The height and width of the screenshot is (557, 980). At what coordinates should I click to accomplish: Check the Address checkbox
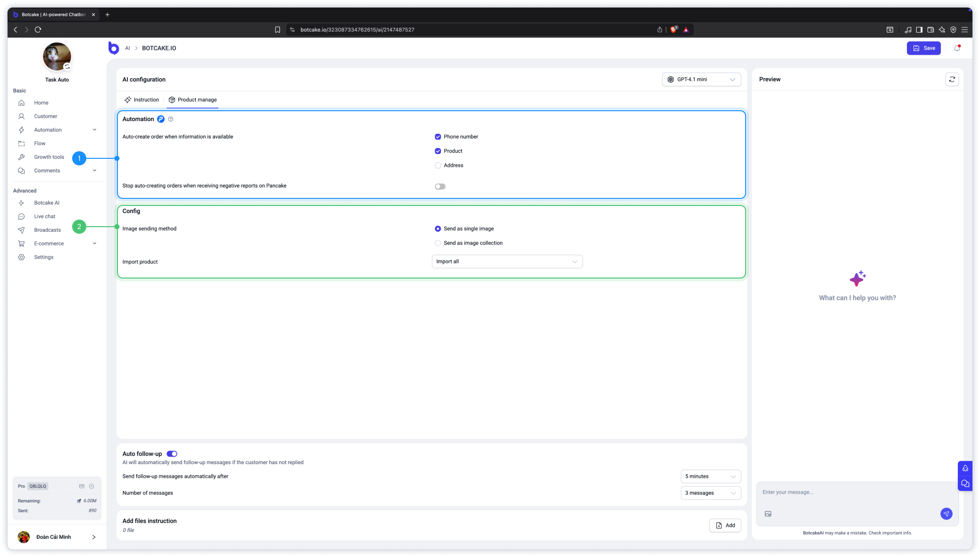coord(438,165)
